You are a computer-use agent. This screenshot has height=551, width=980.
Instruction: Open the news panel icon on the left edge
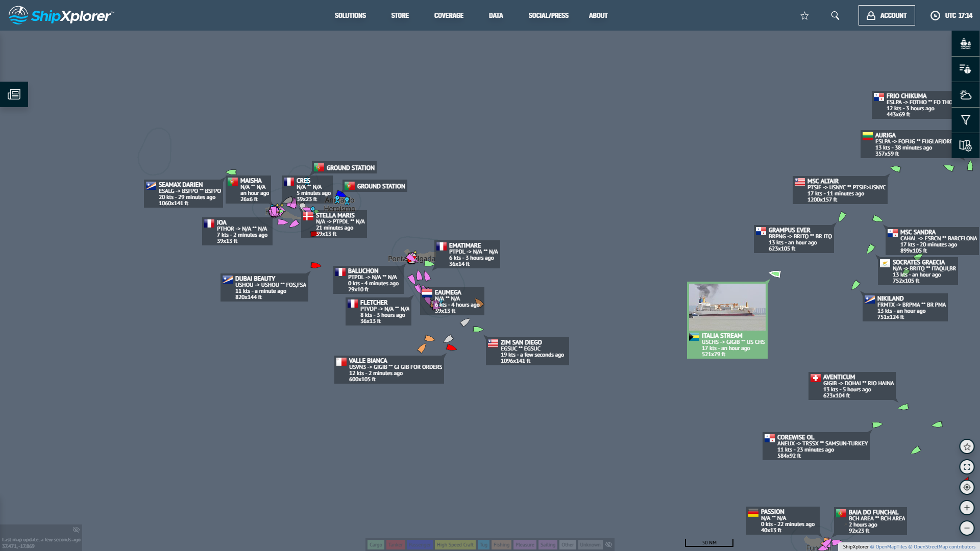click(14, 94)
